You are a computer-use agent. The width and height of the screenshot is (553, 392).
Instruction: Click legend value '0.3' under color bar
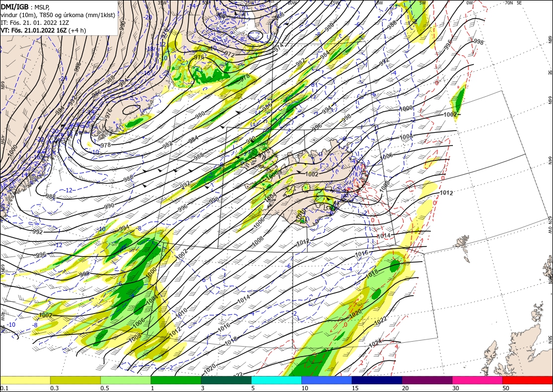click(x=54, y=388)
